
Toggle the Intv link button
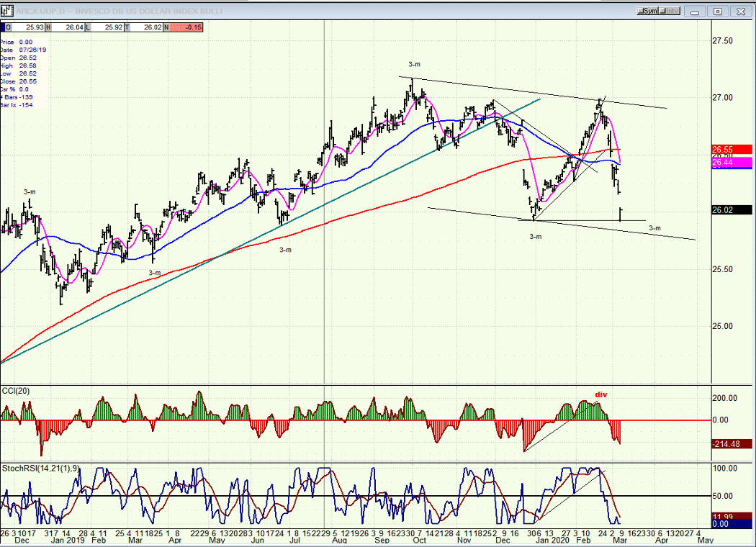[x=669, y=11]
